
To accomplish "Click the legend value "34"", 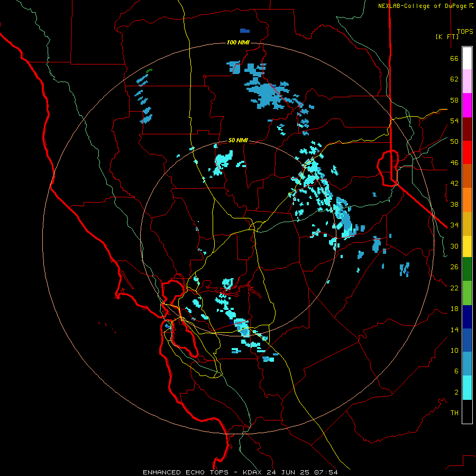I will tap(454, 225).
